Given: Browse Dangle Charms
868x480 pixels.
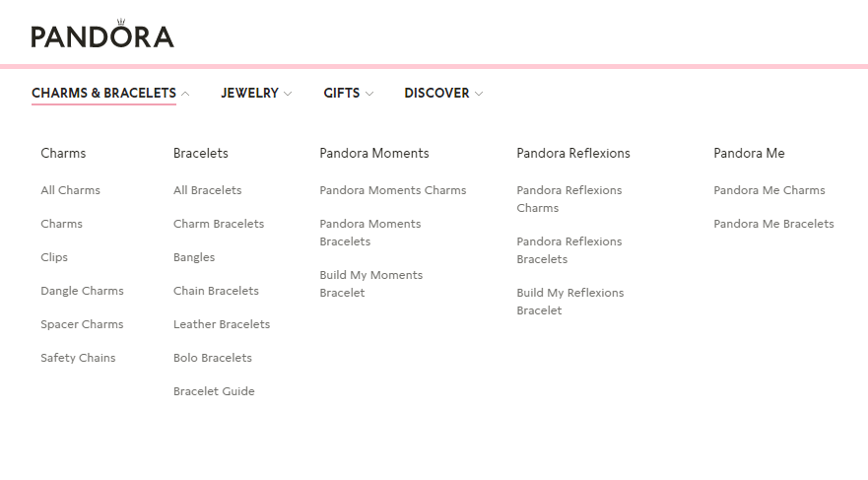Looking at the screenshot, I should [x=82, y=291].
